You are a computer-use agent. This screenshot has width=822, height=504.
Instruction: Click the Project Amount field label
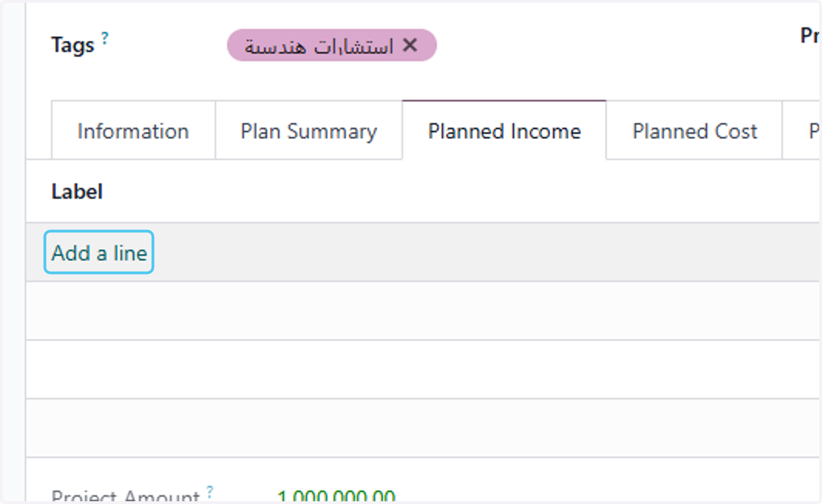click(x=125, y=496)
